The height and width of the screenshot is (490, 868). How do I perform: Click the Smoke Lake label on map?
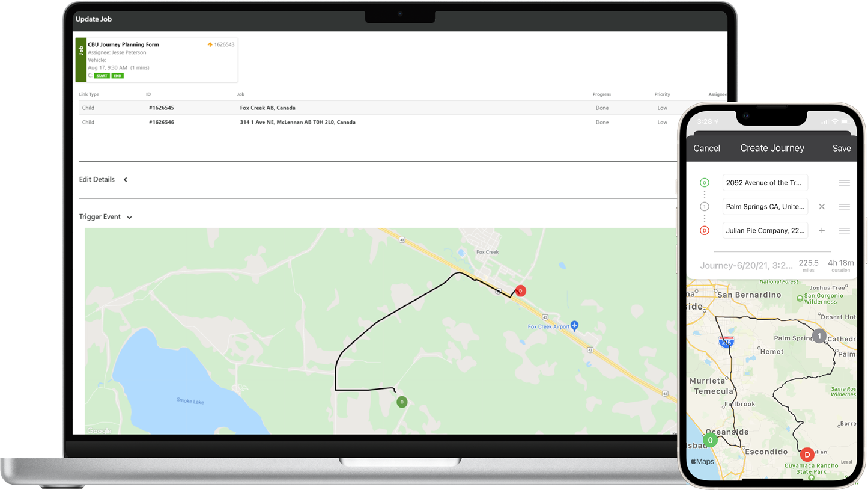(x=190, y=400)
